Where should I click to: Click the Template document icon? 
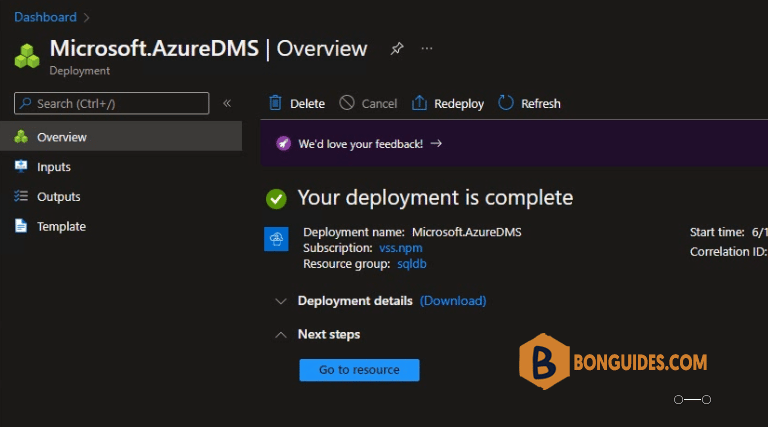(x=21, y=226)
